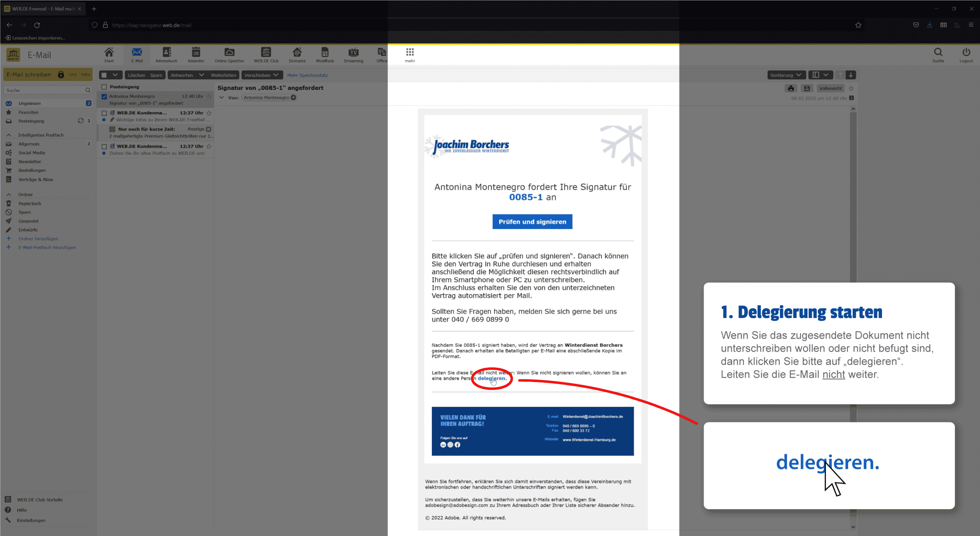This screenshot has width=980, height=536.
Task: Open the Sortierung dropdown
Action: point(786,75)
